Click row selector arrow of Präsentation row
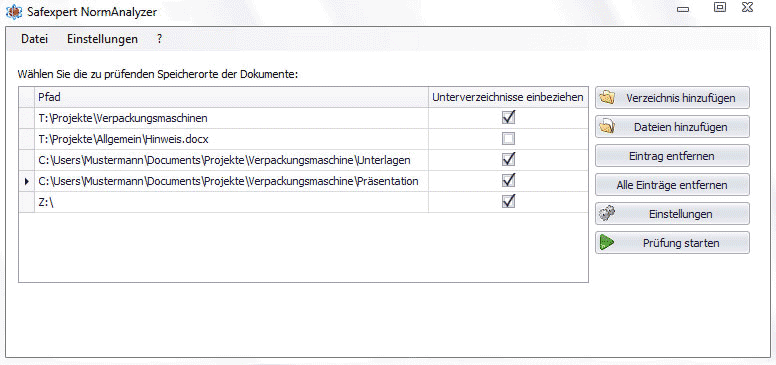 pyautogui.click(x=27, y=182)
